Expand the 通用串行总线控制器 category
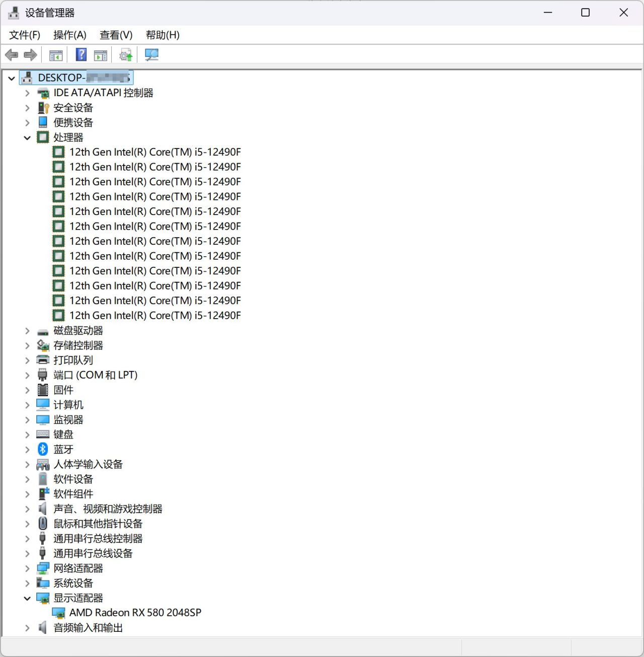 [x=27, y=539]
